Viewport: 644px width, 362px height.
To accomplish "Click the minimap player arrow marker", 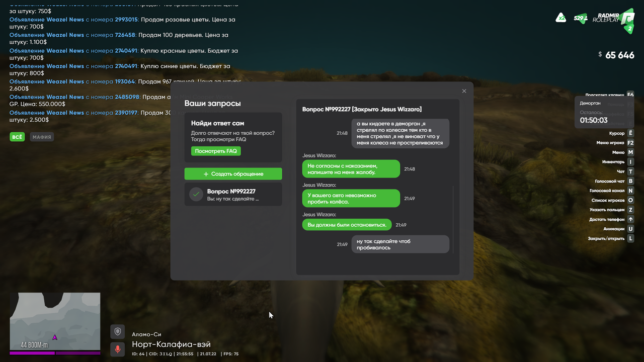I will coord(55,337).
